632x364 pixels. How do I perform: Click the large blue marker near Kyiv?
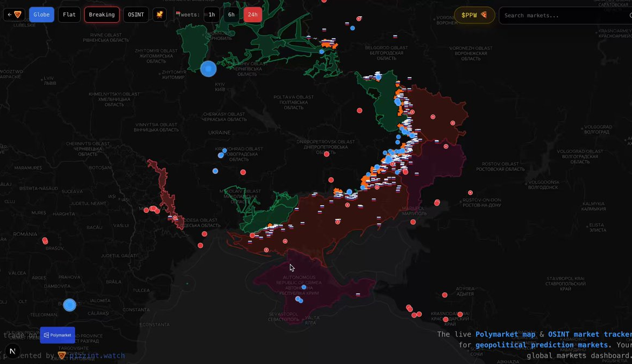(x=208, y=69)
